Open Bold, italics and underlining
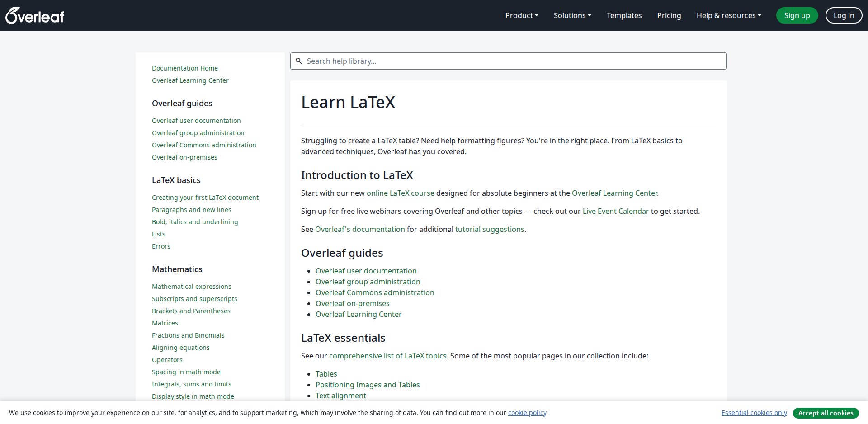Viewport: 868px width, 424px height. point(195,222)
